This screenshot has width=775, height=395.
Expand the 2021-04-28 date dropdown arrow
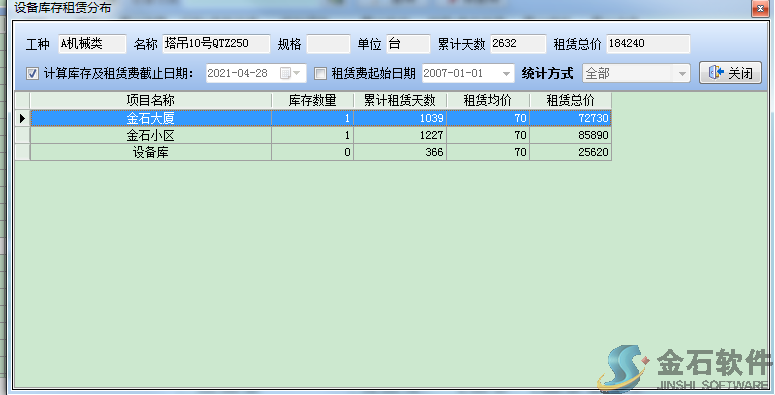coord(297,73)
